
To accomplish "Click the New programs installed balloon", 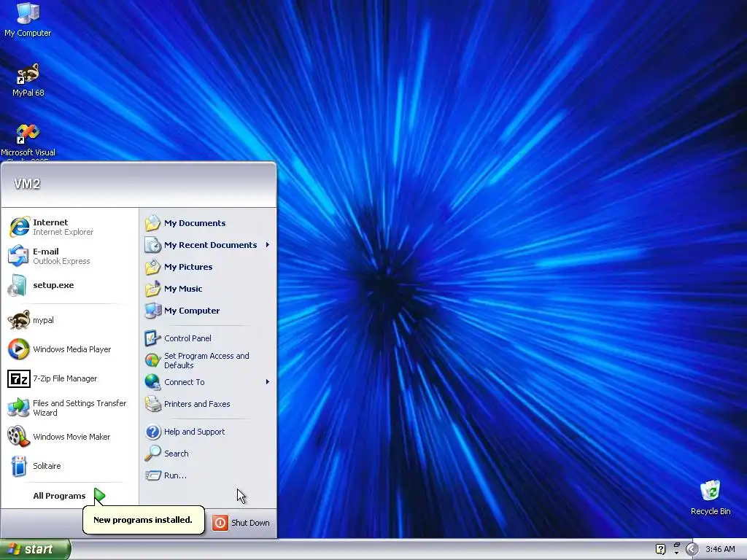I will click(144, 519).
